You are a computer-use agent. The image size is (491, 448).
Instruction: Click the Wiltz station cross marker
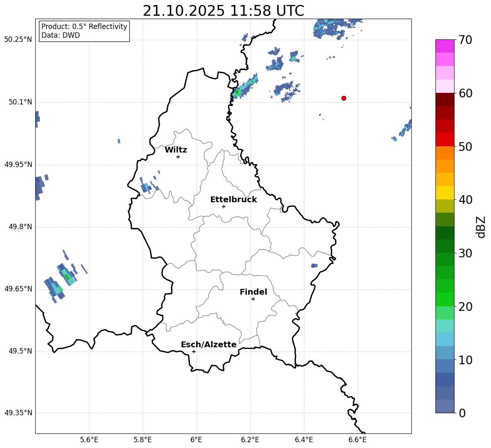[178, 157]
